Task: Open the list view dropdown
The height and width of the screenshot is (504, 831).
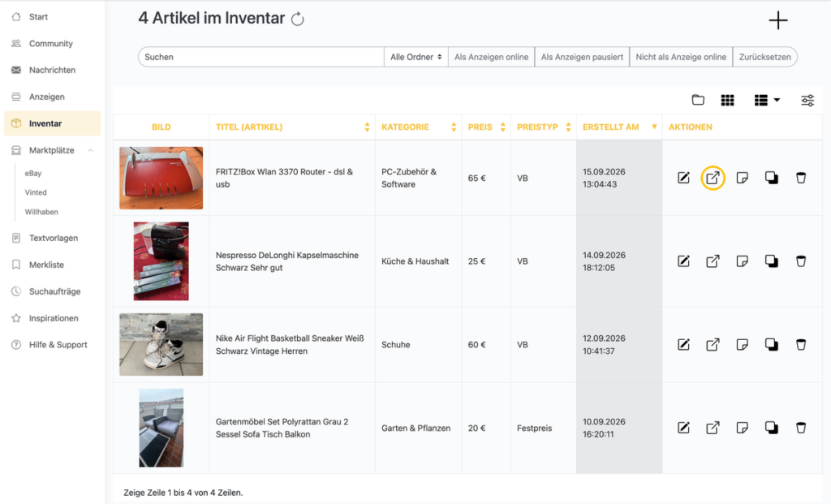Action: point(767,100)
